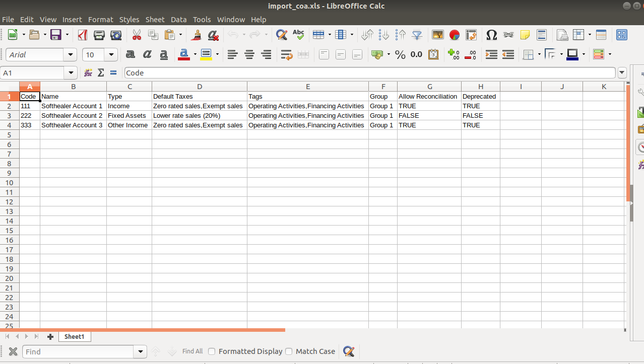644x364 pixels.
Task: Open the Find field history dropdown
Action: pos(141,351)
